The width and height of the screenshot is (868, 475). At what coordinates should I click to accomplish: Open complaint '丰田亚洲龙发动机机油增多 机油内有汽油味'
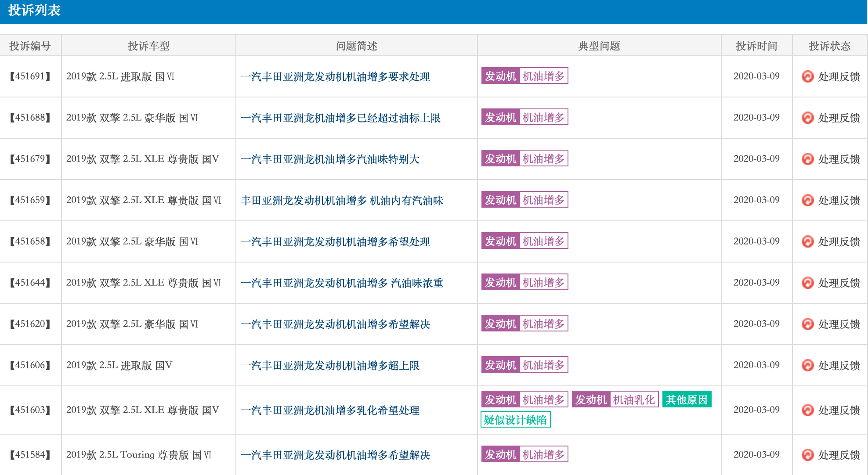click(342, 201)
